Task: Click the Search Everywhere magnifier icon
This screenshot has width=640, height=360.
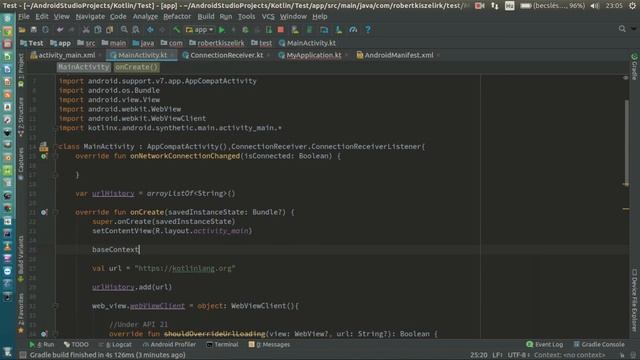Action: pos(622,29)
